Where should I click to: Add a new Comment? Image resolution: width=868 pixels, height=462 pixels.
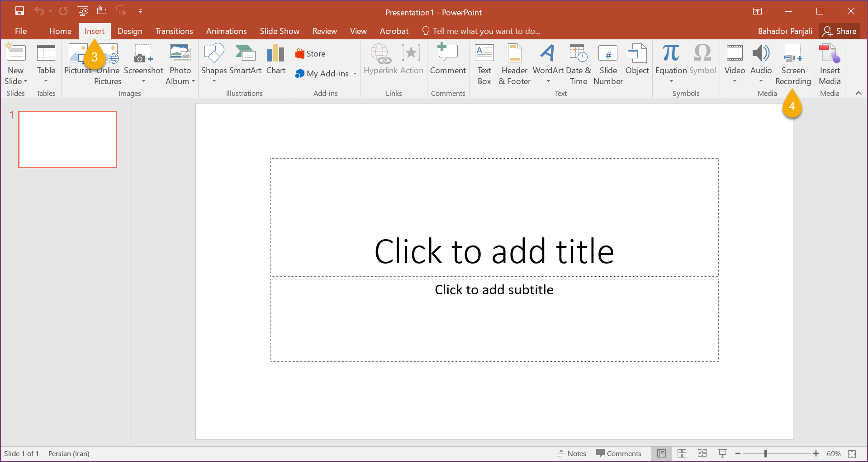click(448, 59)
